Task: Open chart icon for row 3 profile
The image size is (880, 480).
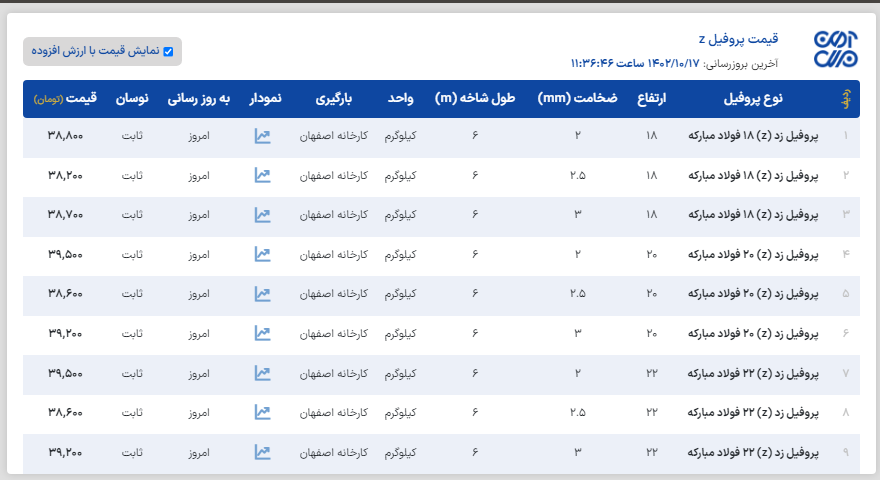Action: (262, 215)
